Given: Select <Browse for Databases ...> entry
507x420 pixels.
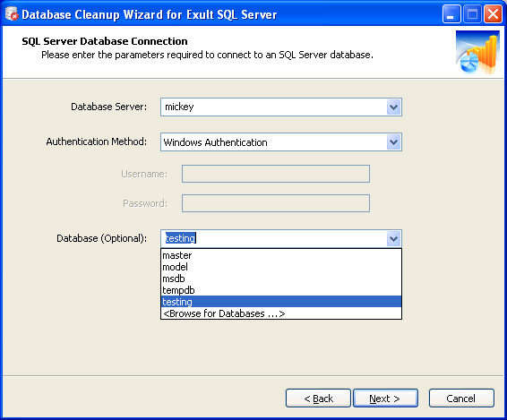Looking at the screenshot, I should point(281,313).
